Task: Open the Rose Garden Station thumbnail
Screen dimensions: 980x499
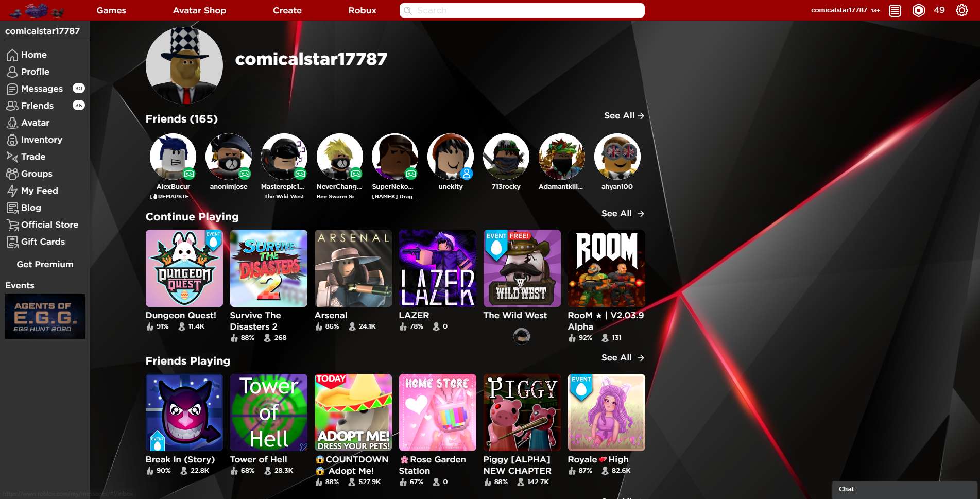Action: [x=438, y=412]
